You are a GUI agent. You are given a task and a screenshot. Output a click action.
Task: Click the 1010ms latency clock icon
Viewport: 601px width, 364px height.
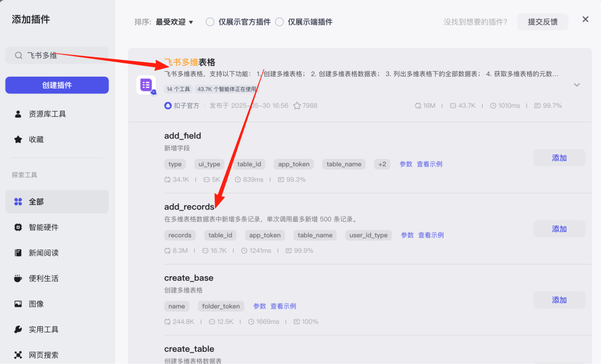[493, 106]
